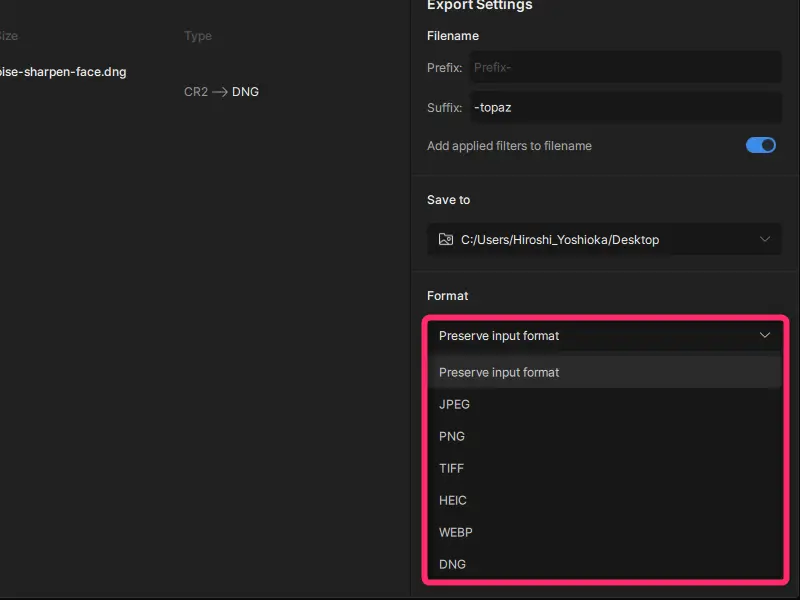Click the Size column header

8,36
